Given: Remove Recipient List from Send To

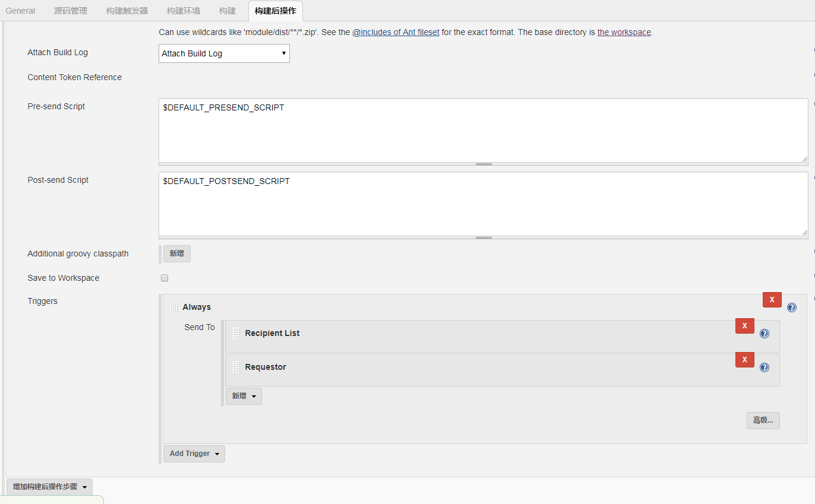Looking at the screenshot, I should tap(744, 326).
